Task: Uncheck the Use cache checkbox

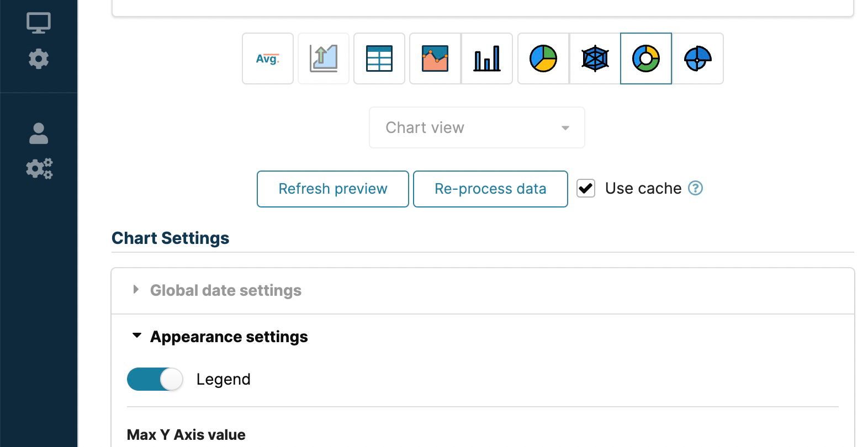Action: 586,189
